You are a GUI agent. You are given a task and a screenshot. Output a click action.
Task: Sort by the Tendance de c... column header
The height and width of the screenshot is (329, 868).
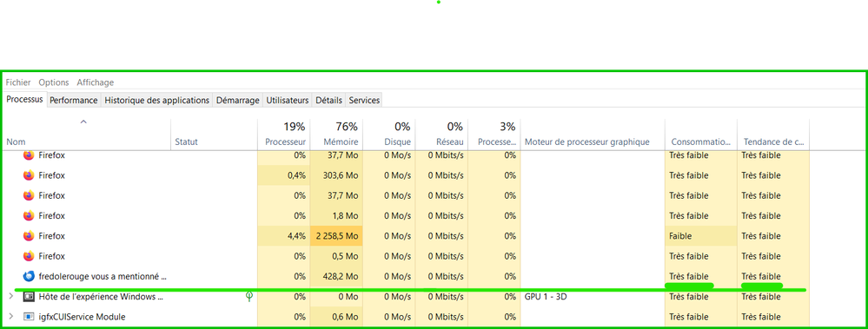tap(773, 135)
